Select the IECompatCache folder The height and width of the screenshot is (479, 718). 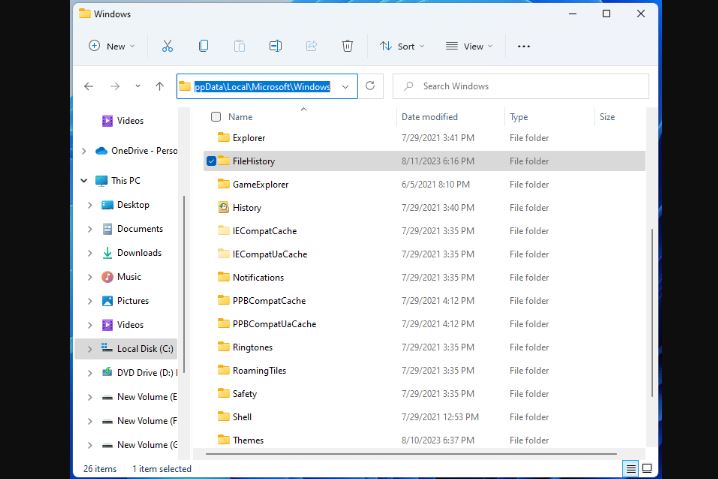click(x=424, y=231)
